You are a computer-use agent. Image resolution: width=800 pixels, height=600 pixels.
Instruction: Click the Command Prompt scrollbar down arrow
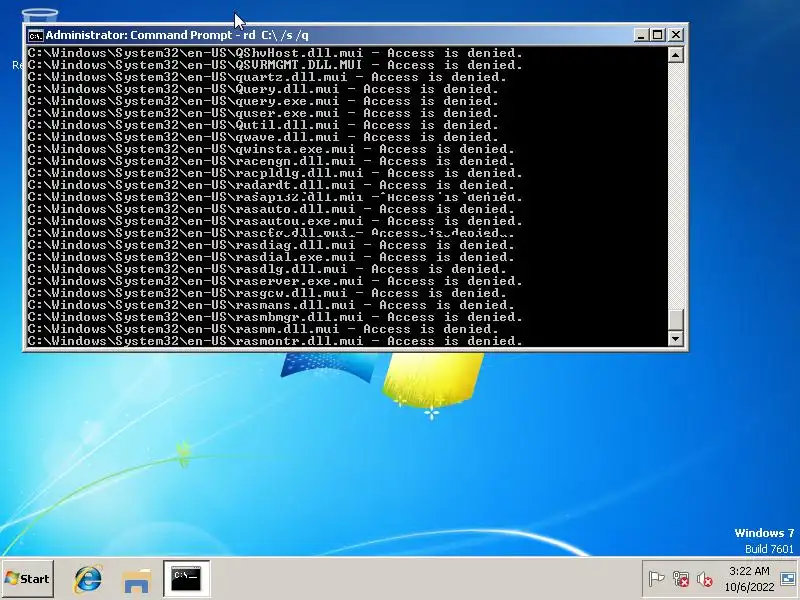pyautogui.click(x=676, y=338)
